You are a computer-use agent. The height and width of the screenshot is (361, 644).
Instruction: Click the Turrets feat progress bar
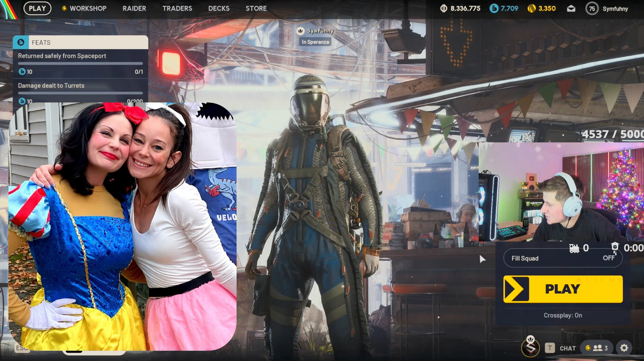[x=81, y=93]
